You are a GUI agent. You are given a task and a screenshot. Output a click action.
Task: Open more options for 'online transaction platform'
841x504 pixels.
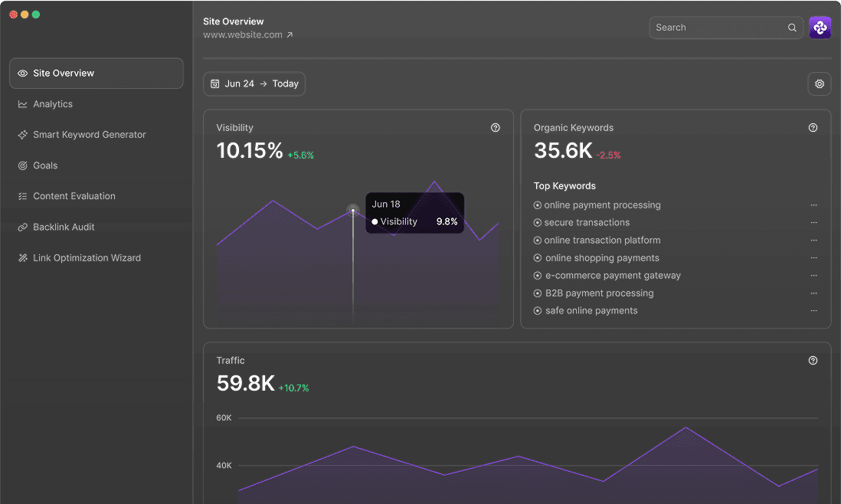pos(813,241)
